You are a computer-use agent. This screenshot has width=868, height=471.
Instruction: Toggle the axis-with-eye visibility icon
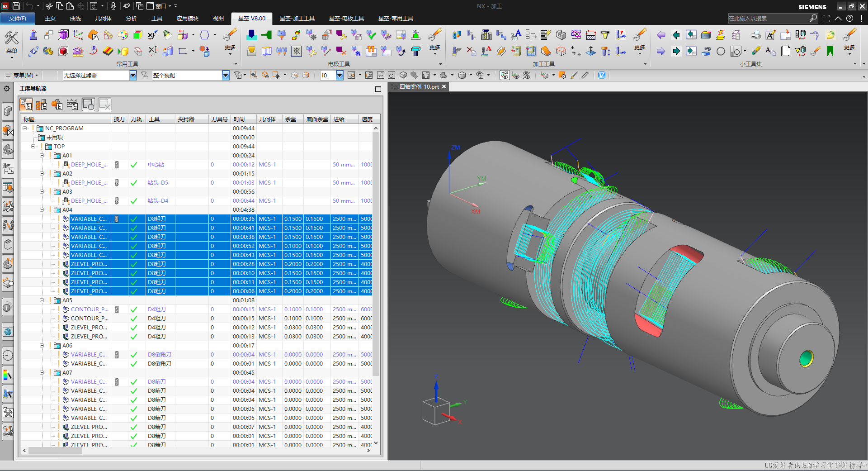click(x=516, y=75)
